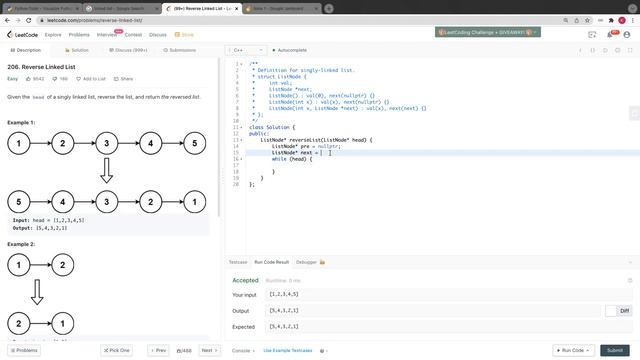
Task: Copy the run result with the clipboard icon
Action: pyautogui.click(x=630, y=280)
